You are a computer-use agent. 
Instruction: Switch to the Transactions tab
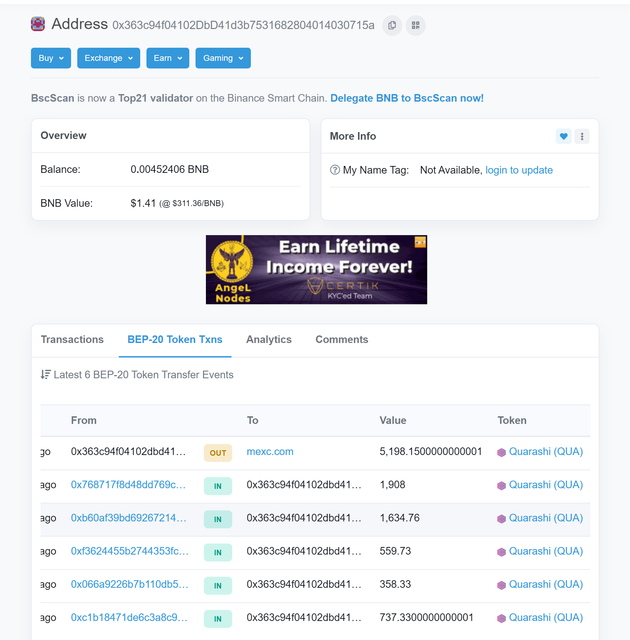[72, 340]
